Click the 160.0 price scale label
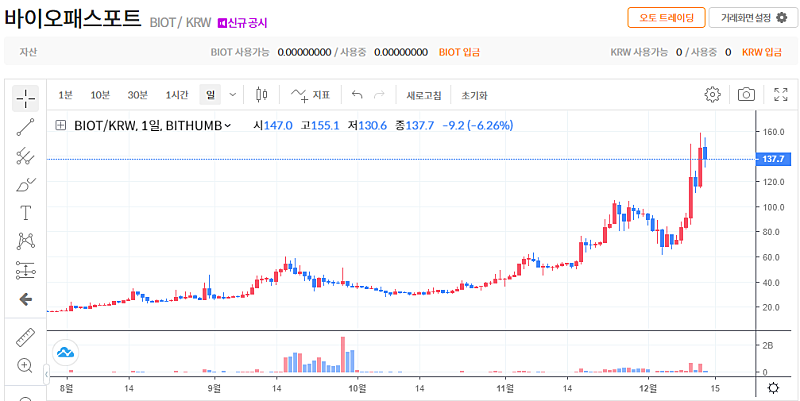 pyautogui.click(x=772, y=132)
